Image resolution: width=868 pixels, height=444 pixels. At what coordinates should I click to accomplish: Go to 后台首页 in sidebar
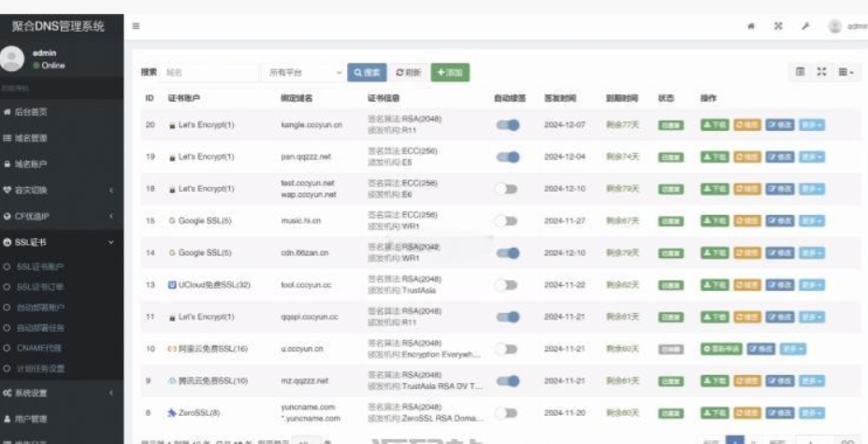pos(61,111)
